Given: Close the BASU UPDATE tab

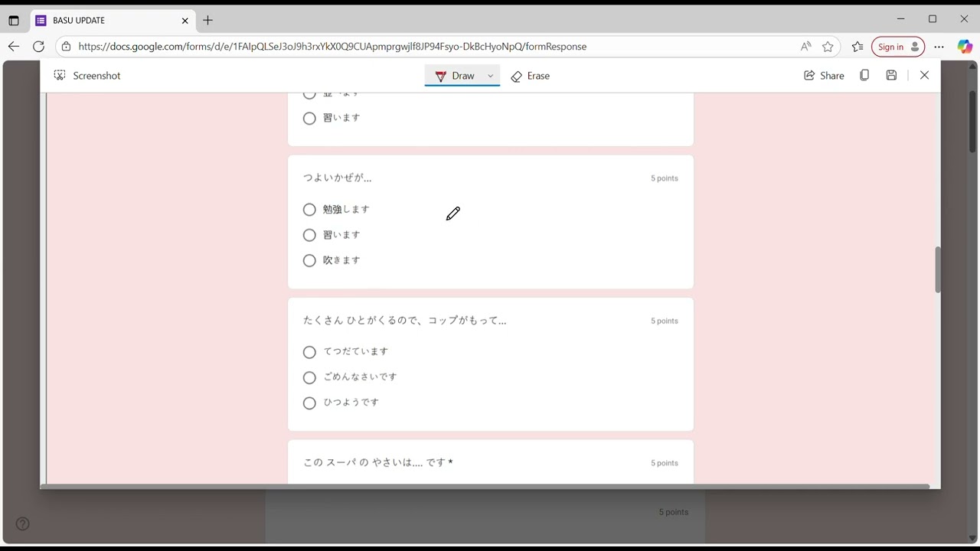Looking at the screenshot, I should (185, 21).
